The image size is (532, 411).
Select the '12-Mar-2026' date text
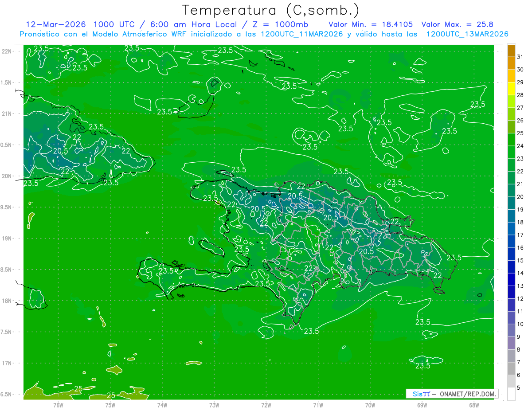click(x=55, y=24)
